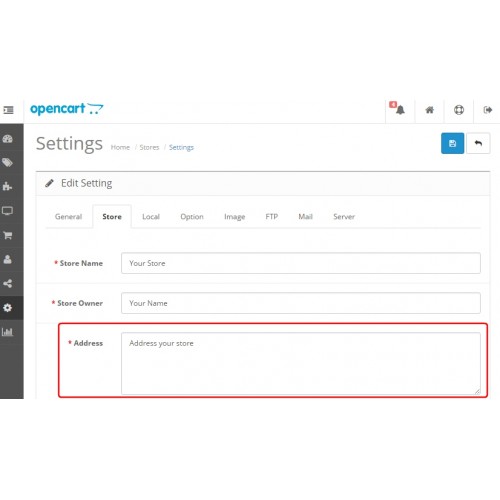Viewport: 500px width, 500px height.
Task: Switch to the Local tab
Action: 151,217
